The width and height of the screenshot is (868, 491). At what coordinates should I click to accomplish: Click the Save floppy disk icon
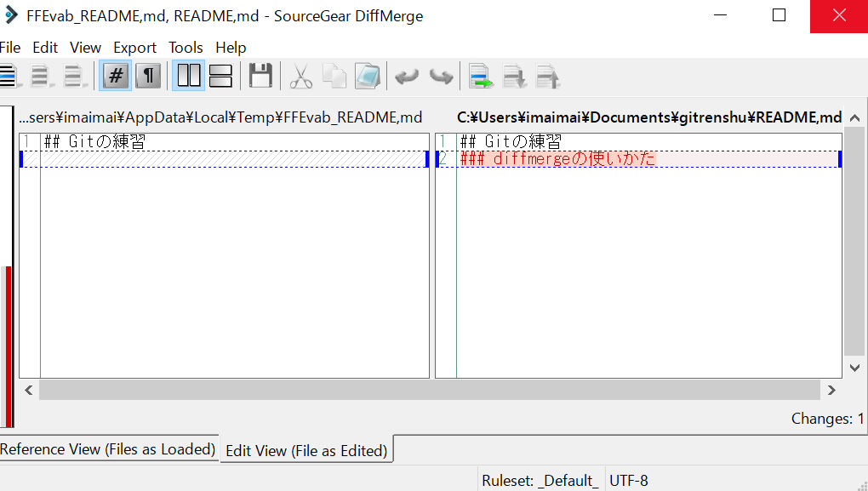[x=260, y=76]
